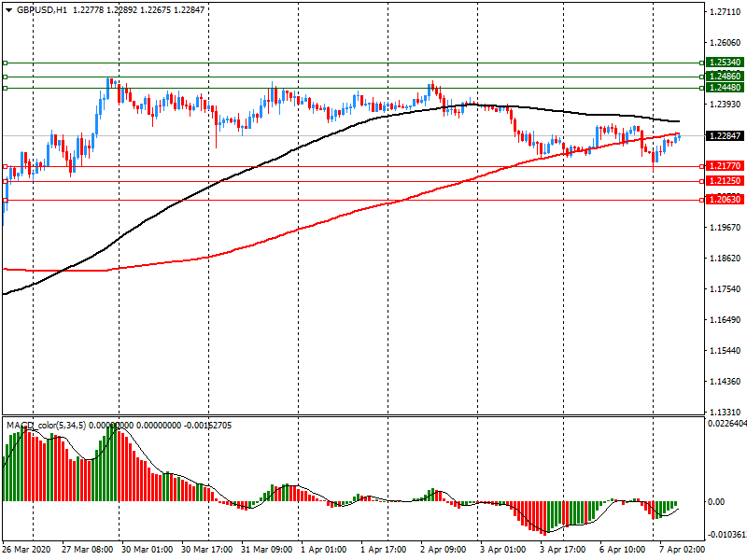This screenshot has height=560, width=747.
Task: Click the 30 Mar 01:00 time label
Action: pos(147,550)
